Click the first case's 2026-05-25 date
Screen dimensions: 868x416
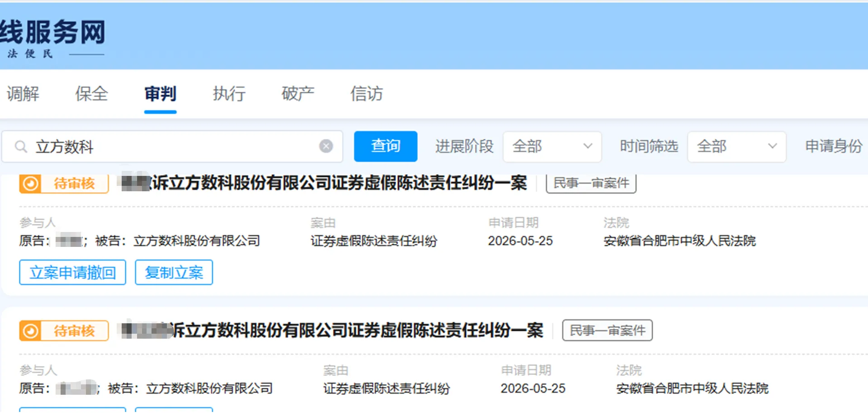(520, 241)
